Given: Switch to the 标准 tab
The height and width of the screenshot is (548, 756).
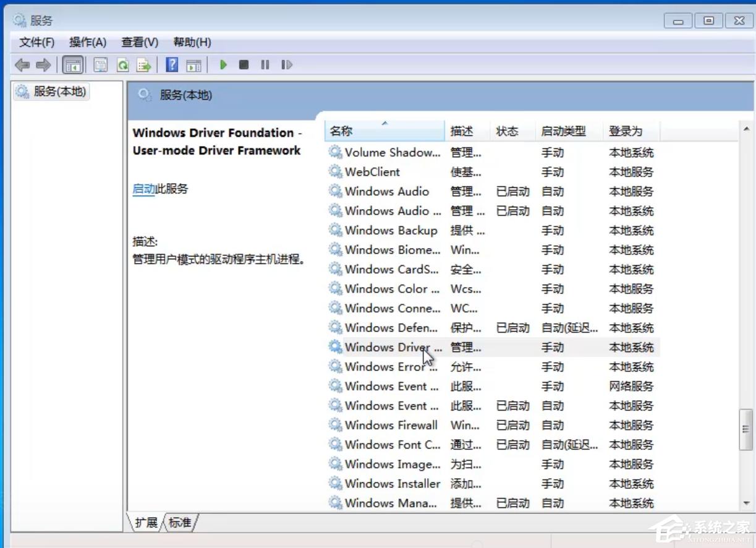Looking at the screenshot, I should pos(179,523).
